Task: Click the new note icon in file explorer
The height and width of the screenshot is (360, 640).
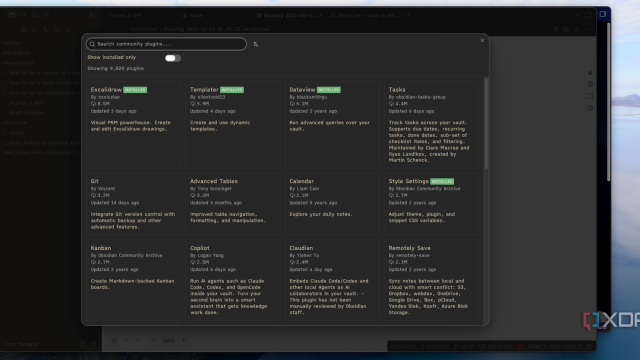Action: pyautogui.click(x=23, y=29)
